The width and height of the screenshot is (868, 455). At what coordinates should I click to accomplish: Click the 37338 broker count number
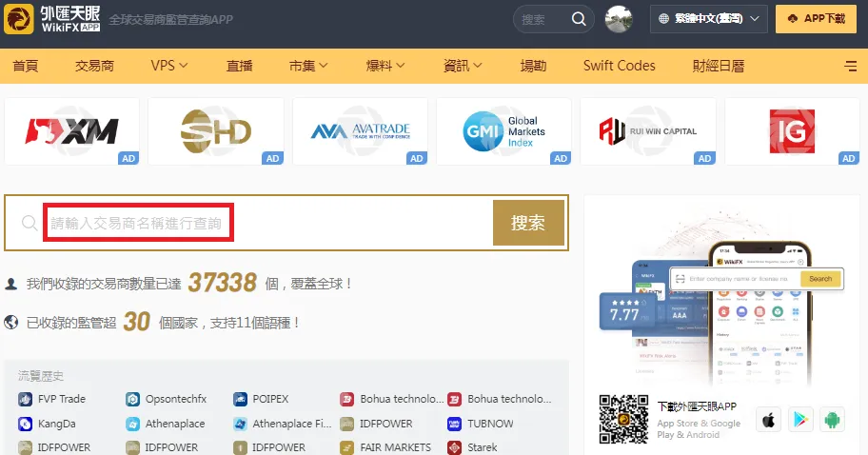pyautogui.click(x=223, y=283)
